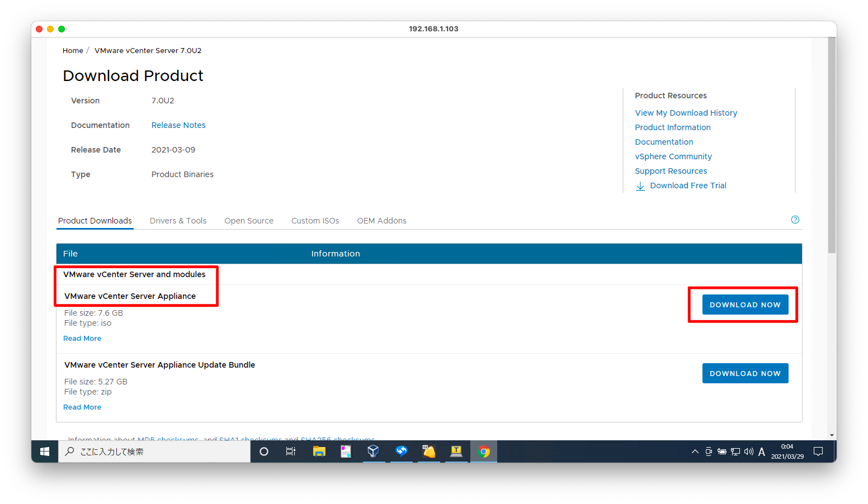Click the webcam tray icon
The image size is (868, 504).
pos(709,451)
